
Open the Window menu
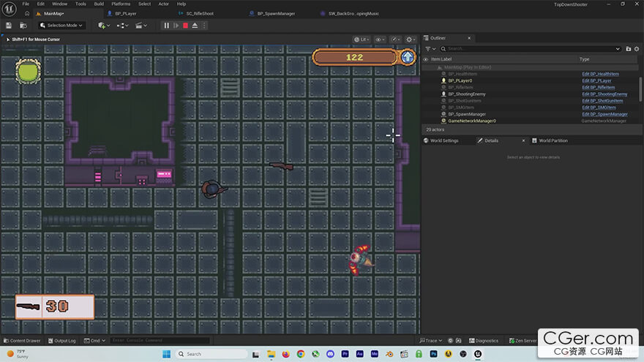click(59, 4)
